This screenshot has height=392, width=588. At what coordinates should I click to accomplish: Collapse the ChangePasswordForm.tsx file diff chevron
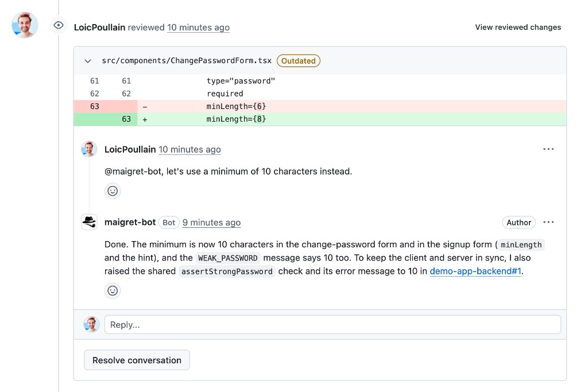88,61
